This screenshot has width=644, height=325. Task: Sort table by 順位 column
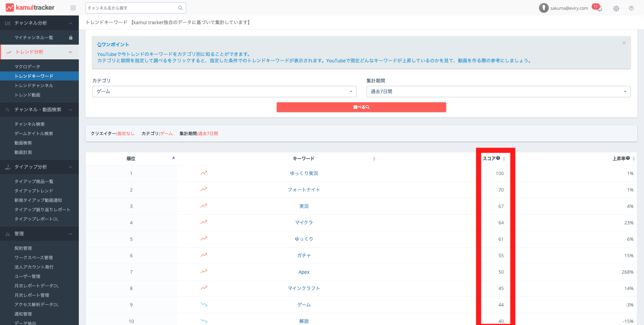click(x=131, y=159)
